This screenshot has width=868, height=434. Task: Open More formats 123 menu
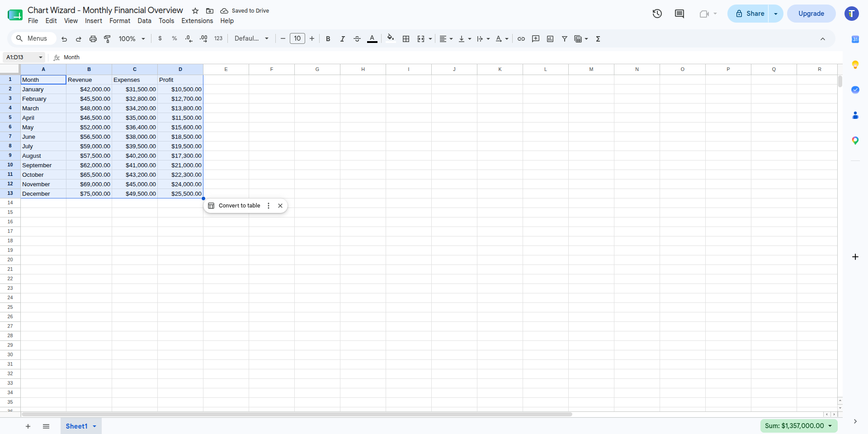(x=218, y=39)
